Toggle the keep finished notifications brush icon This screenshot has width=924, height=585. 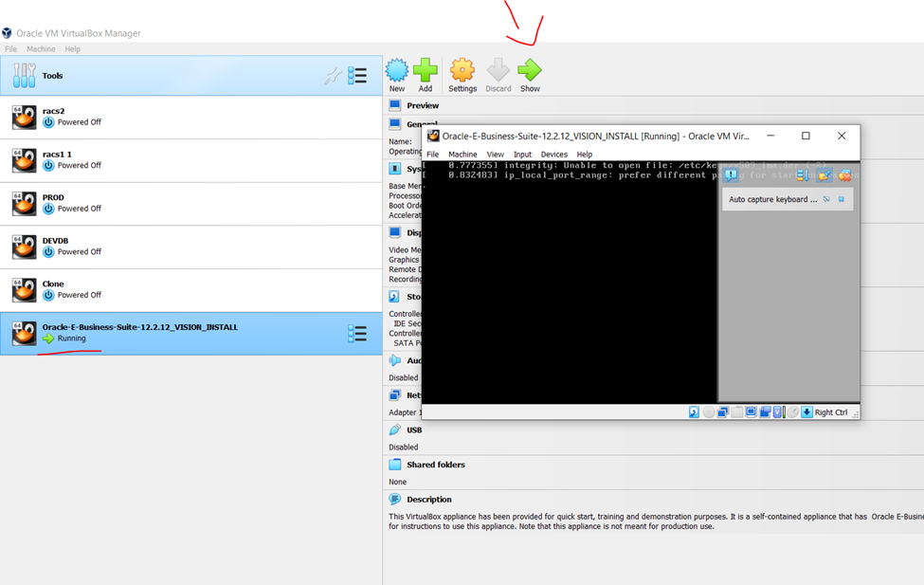click(824, 175)
